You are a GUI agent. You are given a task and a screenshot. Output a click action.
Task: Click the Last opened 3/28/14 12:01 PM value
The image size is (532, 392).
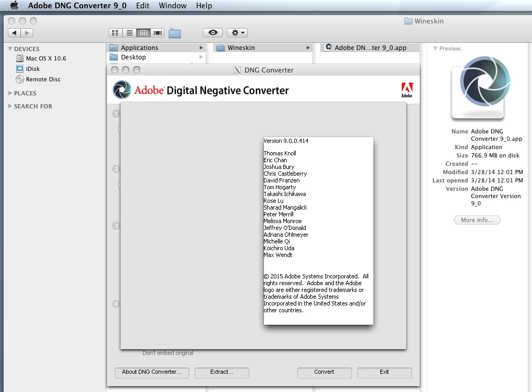[x=497, y=180]
